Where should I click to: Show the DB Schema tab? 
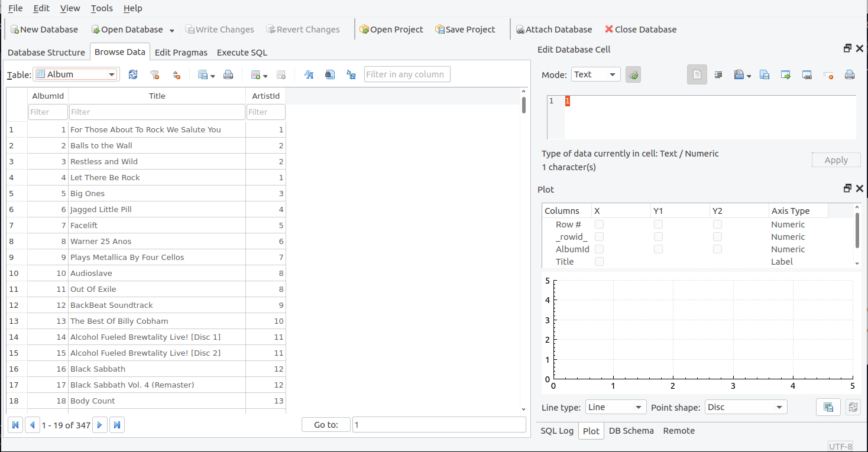631,431
